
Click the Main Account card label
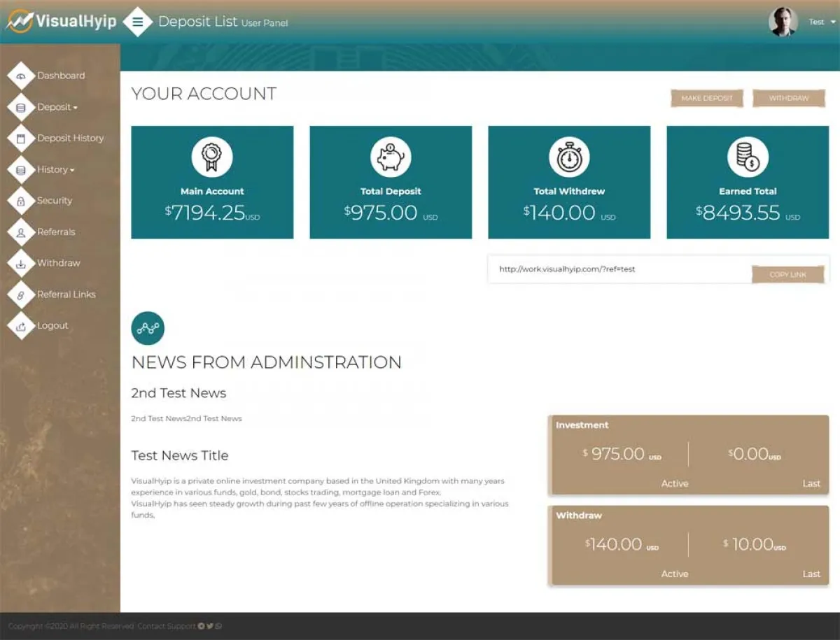[x=212, y=191]
